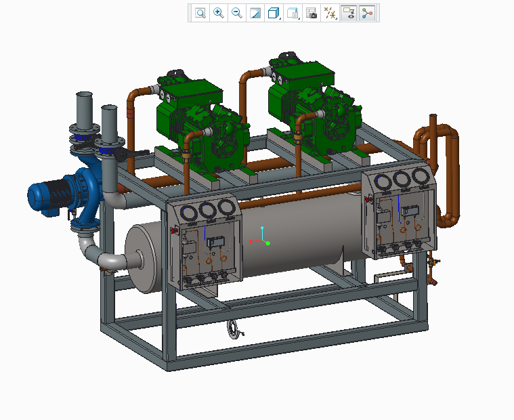This screenshot has width=514, height=420.
Task: Click the spin center triad on the model
Action: [x=261, y=240]
